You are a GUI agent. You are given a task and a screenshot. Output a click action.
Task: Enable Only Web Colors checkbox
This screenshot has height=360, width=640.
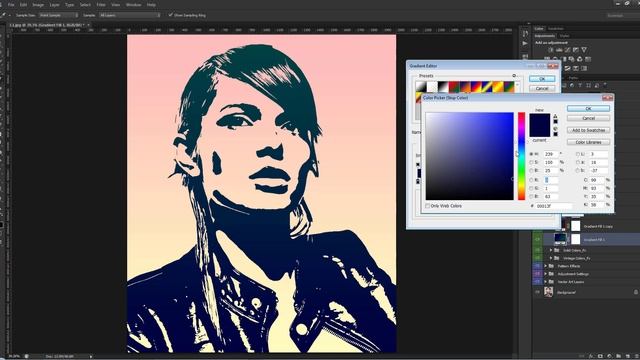pos(427,206)
